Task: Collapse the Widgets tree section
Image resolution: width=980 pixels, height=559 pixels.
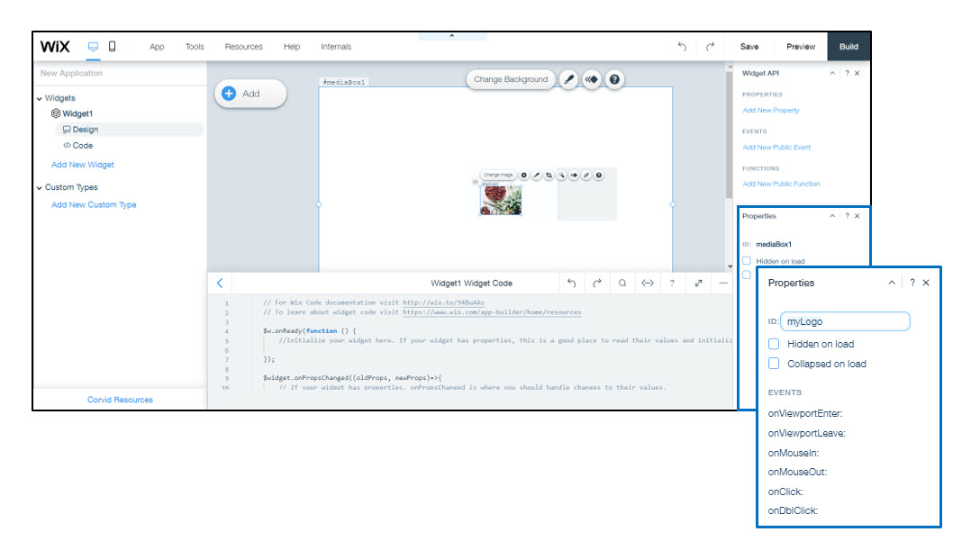Action: 40,98
